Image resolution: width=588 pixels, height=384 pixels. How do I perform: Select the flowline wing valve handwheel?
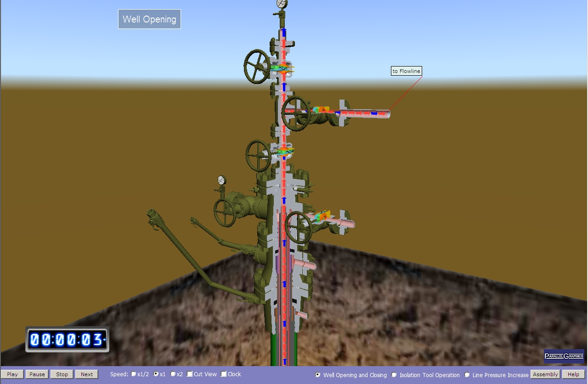pos(296,113)
